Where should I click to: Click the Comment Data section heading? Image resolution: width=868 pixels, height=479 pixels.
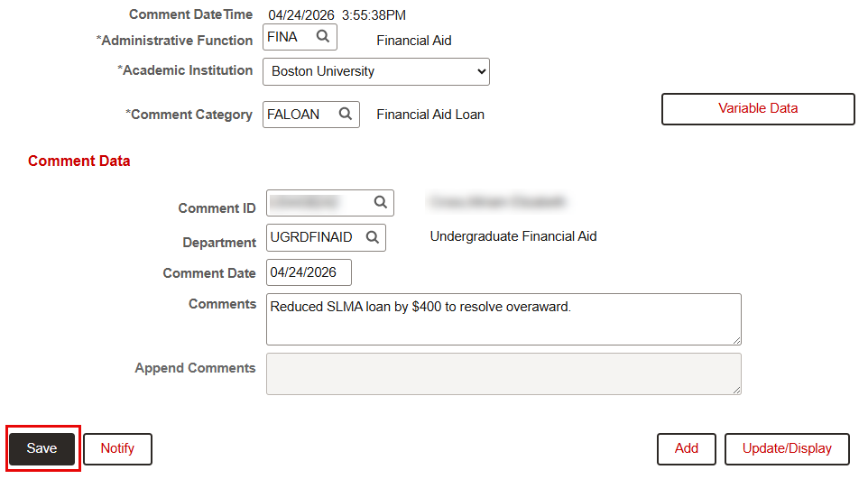tap(79, 161)
